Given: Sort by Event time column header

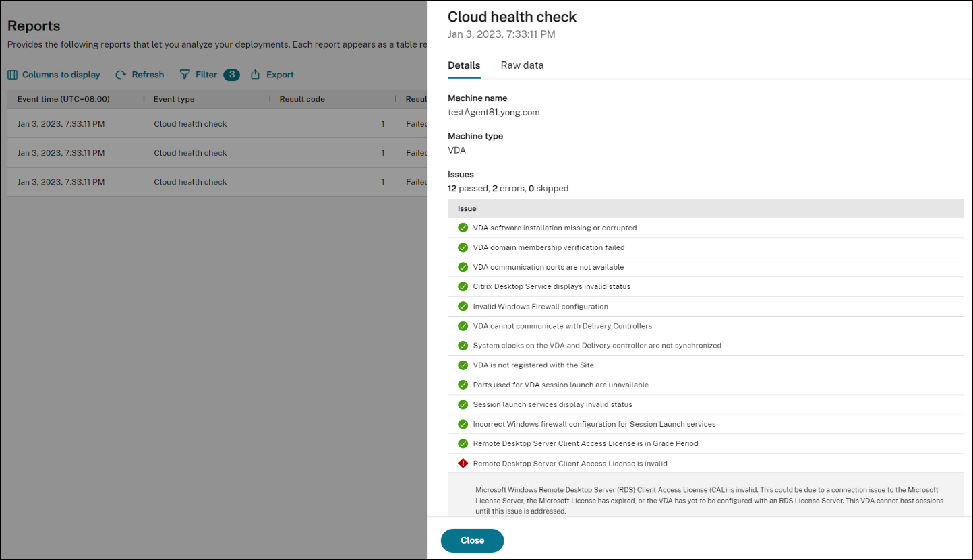Looking at the screenshot, I should point(63,99).
